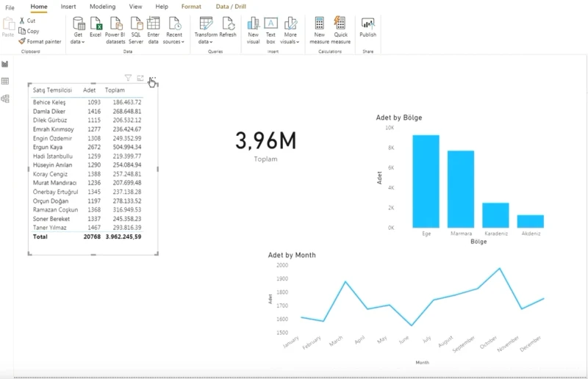Screen dimensions: 588x379
Task: Import data from Excel
Action: [x=96, y=27]
